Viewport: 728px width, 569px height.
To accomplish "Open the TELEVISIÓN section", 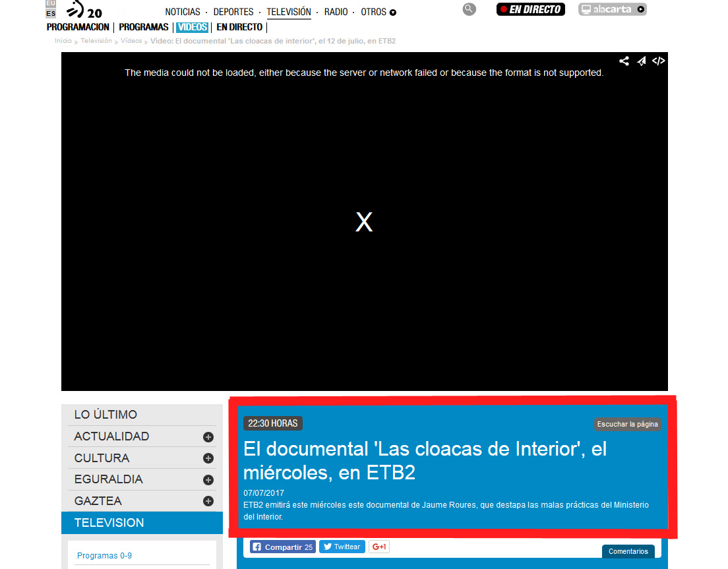I will (289, 12).
